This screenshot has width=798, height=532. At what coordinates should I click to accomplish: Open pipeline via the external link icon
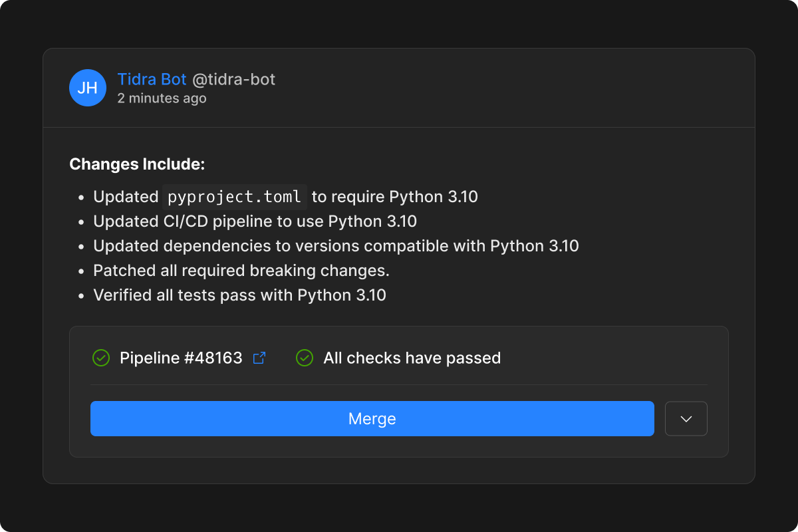click(x=259, y=358)
